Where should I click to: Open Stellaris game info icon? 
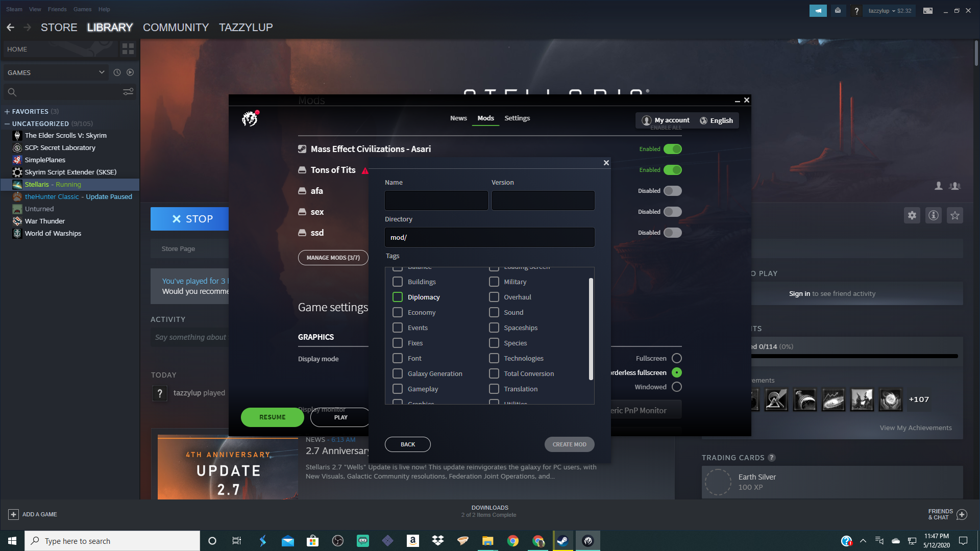pyautogui.click(x=934, y=215)
